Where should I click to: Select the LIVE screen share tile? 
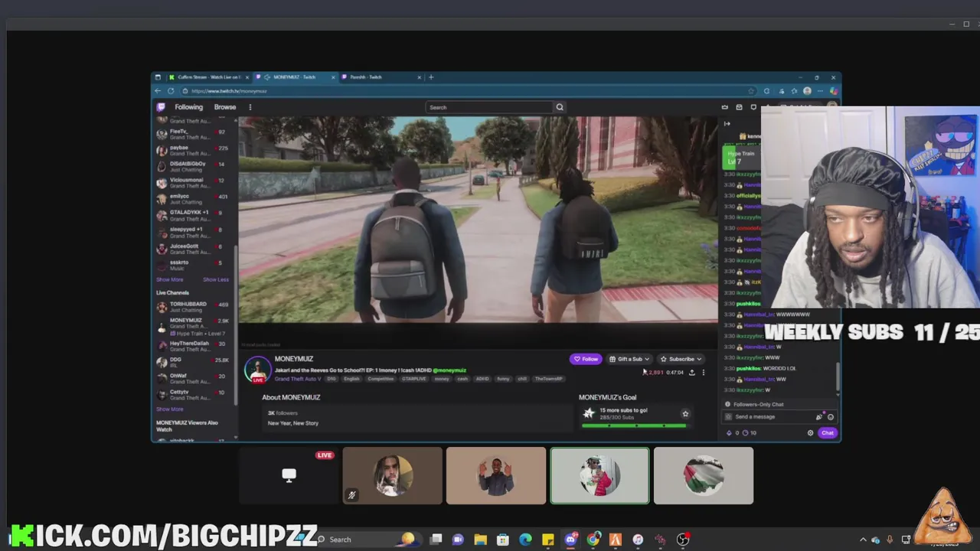289,475
